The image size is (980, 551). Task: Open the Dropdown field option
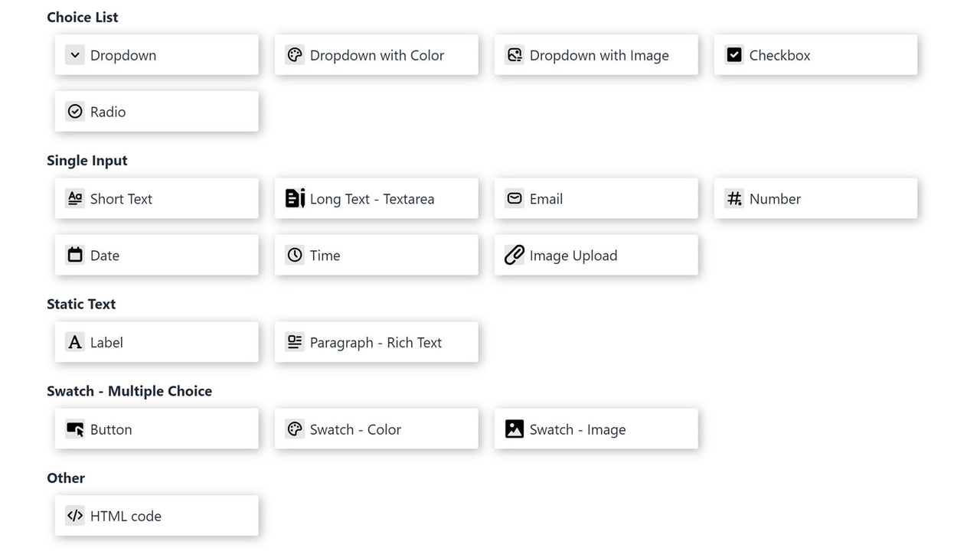156,54
